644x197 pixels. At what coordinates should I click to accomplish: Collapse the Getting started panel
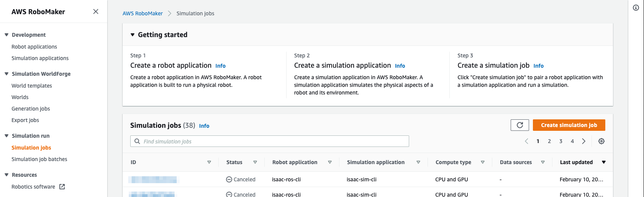point(133,35)
